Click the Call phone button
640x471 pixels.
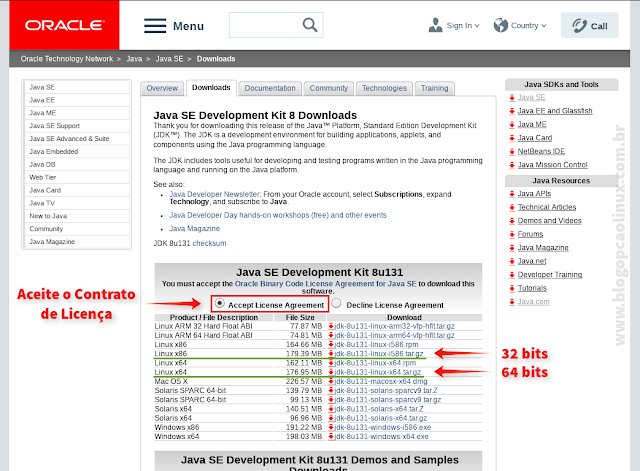tap(589, 25)
